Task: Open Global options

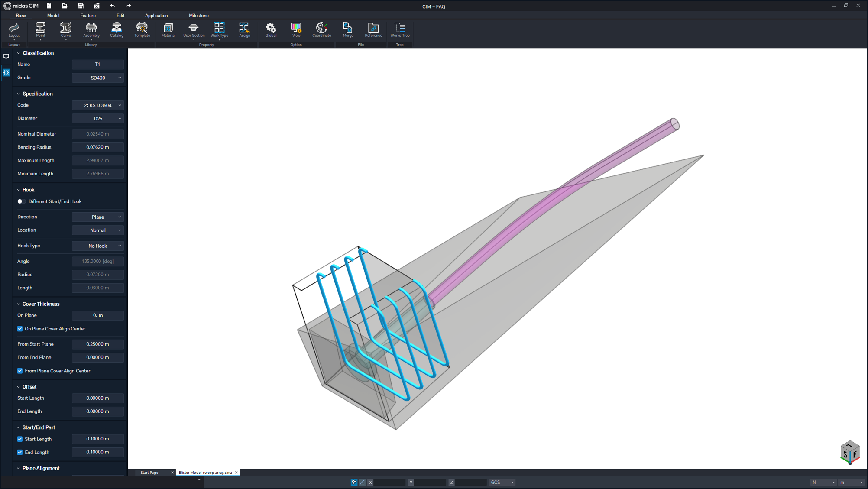Action: (x=271, y=30)
